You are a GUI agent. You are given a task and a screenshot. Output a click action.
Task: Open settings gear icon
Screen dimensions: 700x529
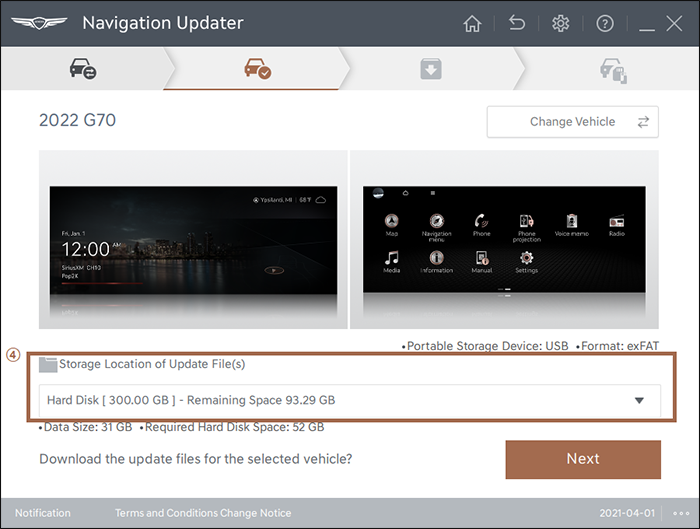click(x=561, y=23)
